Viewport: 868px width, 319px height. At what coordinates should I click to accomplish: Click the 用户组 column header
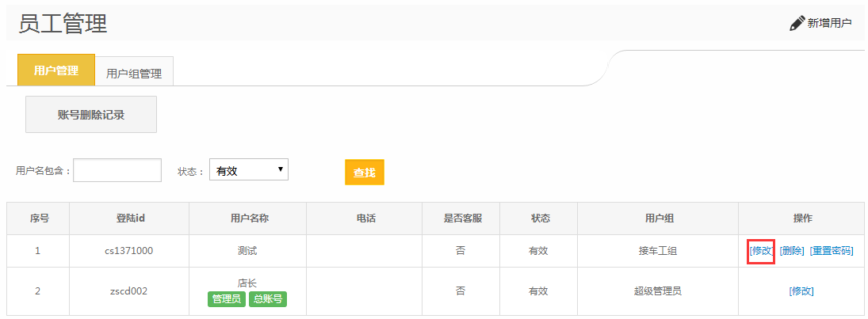[x=658, y=218]
